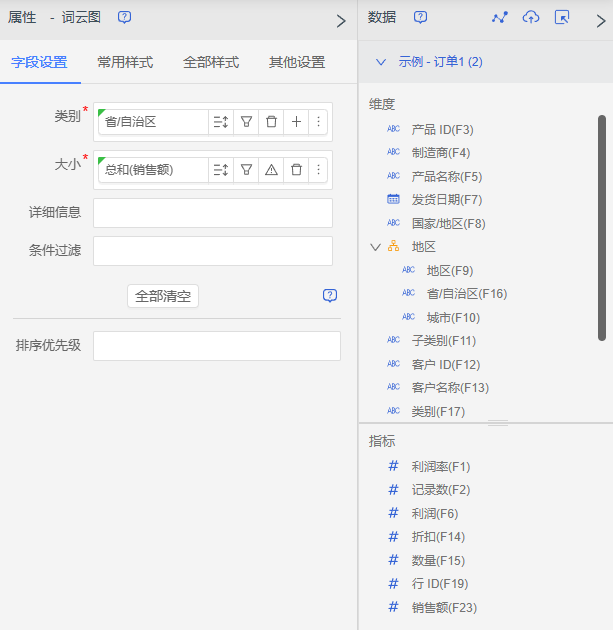Image resolution: width=613 pixels, height=630 pixels.
Task: Collapse properties panel with right arrow
Action: click(x=341, y=20)
